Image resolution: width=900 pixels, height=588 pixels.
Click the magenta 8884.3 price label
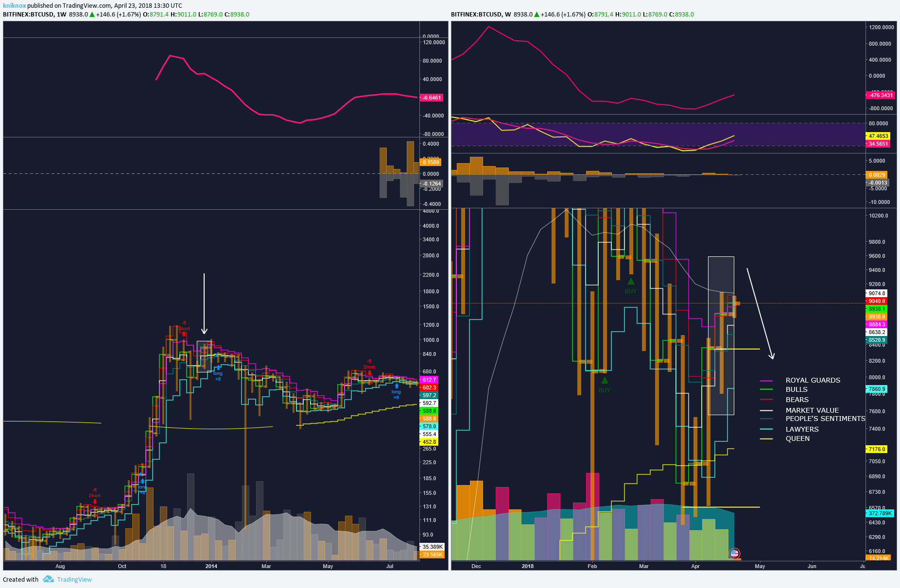pos(877,324)
